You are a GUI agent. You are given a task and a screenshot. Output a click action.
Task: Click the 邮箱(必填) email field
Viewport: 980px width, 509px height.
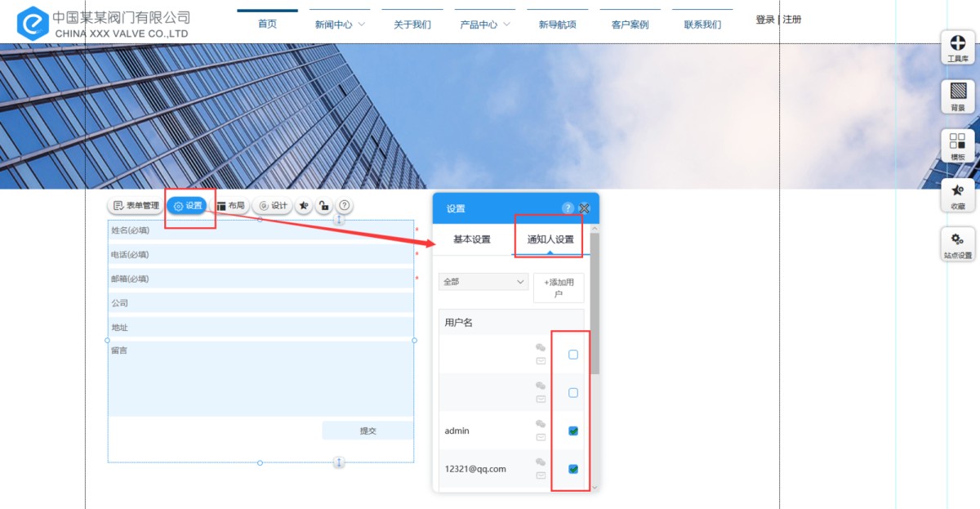(x=261, y=279)
